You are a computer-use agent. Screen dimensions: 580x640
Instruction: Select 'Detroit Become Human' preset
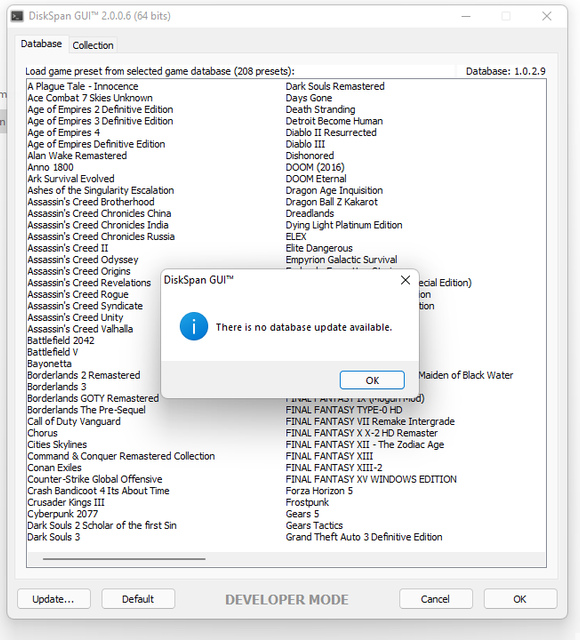[x=334, y=121]
